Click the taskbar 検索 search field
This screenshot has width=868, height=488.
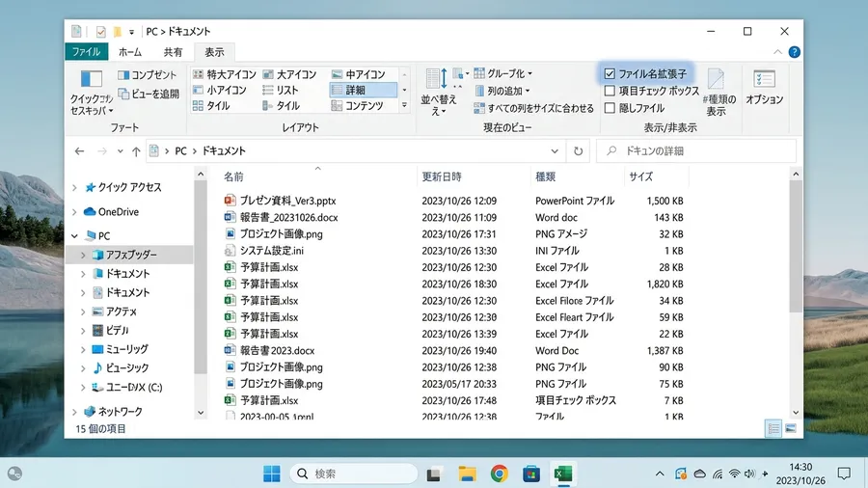tap(354, 474)
